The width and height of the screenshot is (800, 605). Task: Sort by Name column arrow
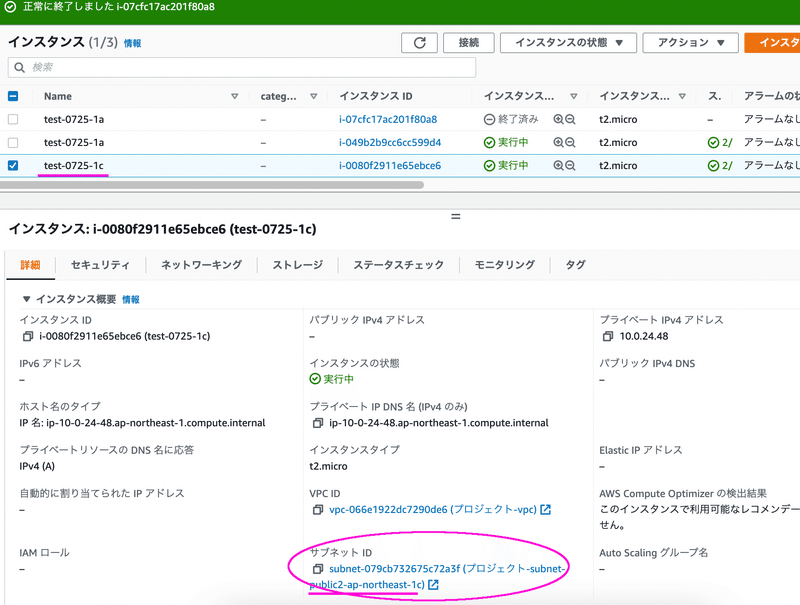(x=235, y=96)
